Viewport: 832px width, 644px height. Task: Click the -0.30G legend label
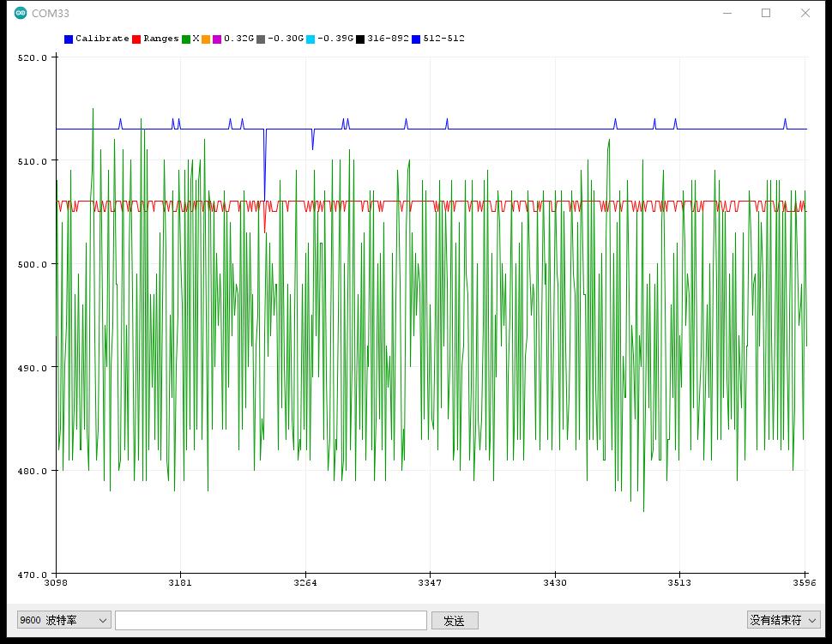click(286, 39)
